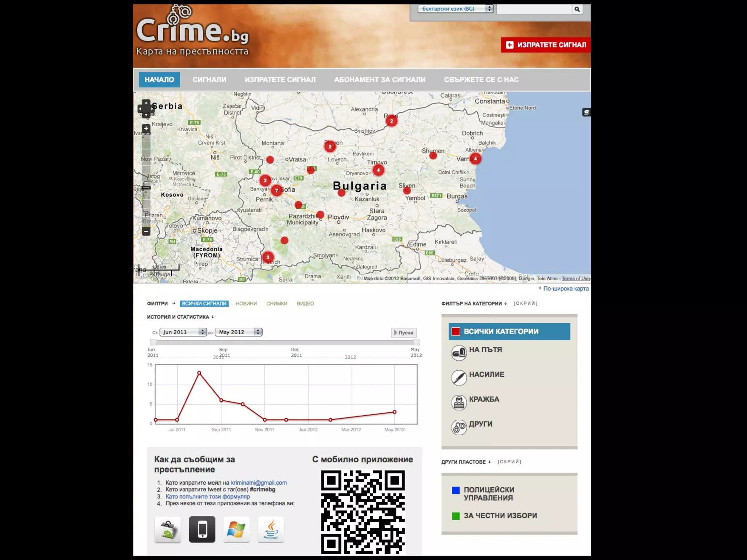Click the timeline range slider track

285,342
